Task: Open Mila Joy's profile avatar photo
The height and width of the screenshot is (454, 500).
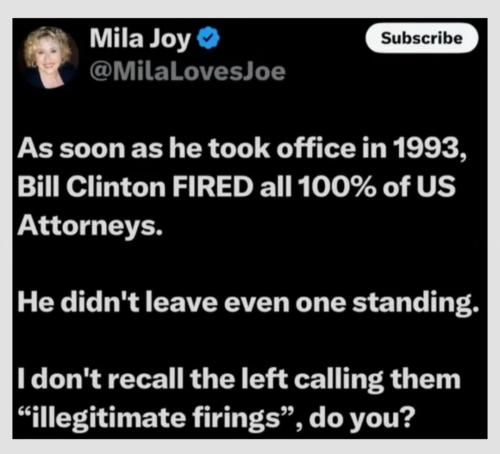Action: pos(50,57)
